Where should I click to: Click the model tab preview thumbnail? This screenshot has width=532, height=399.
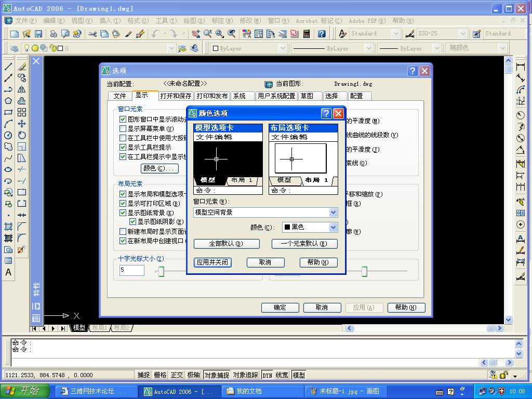[228, 159]
